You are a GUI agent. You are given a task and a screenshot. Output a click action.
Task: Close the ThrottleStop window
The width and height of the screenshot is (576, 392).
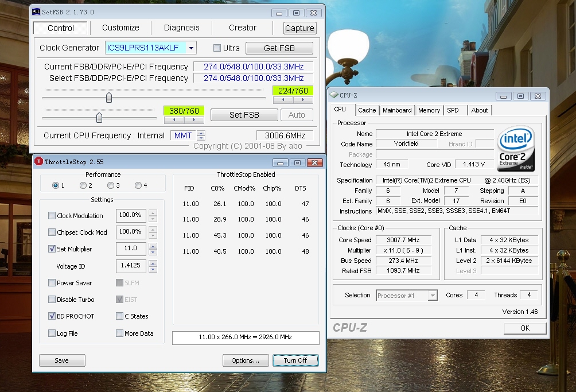[x=315, y=163]
